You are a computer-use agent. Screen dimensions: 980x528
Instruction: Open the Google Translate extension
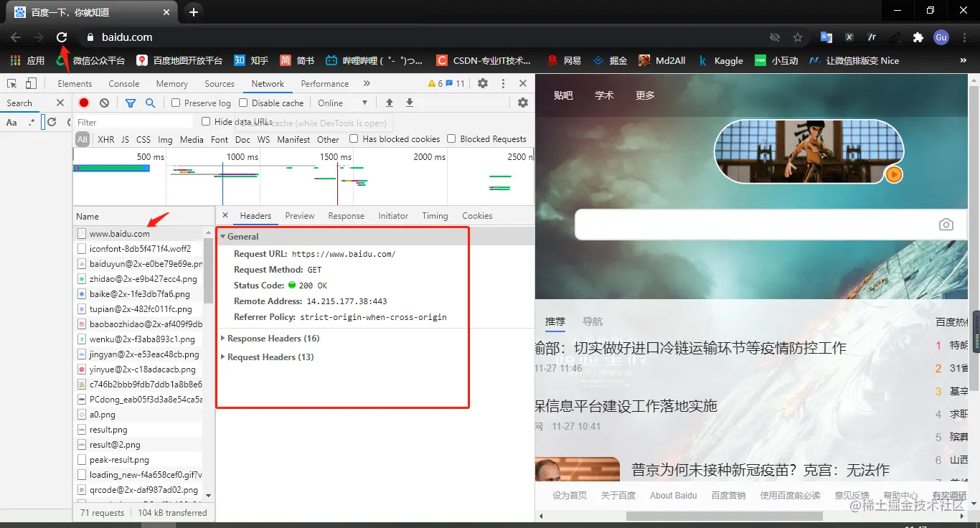(x=826, y=37)
